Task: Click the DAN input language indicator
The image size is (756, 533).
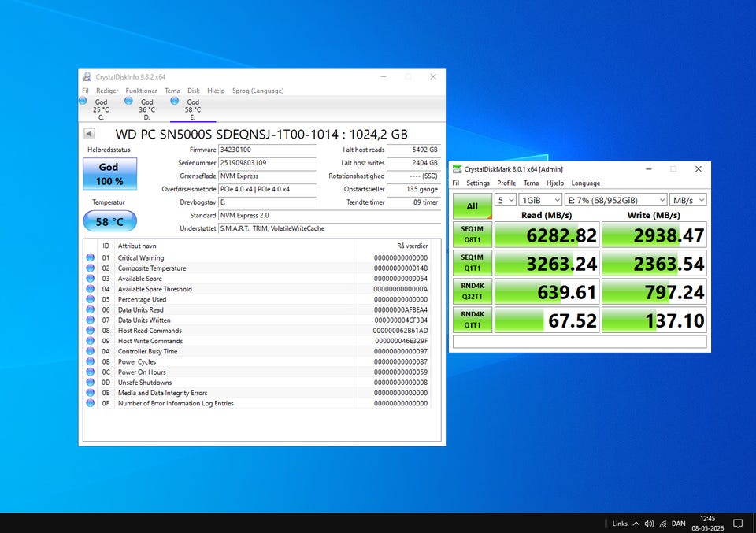Action: pos(678,524)
